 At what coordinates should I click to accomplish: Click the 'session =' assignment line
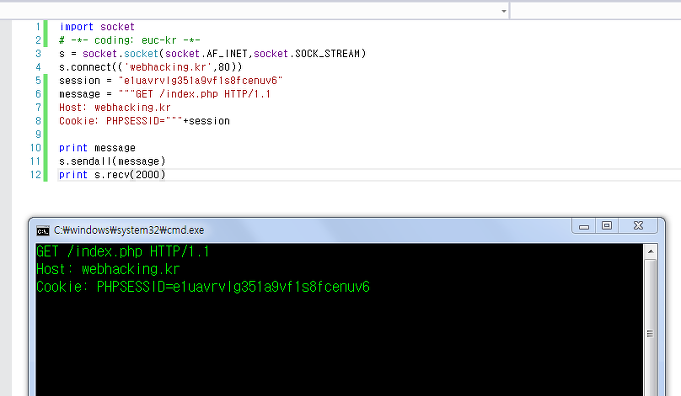coord(171,81)
